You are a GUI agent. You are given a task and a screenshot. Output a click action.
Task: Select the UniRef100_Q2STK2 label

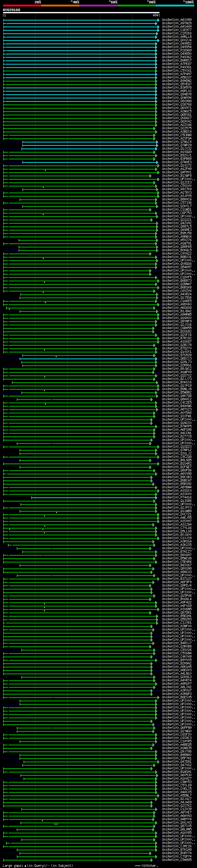click(177, 805)
